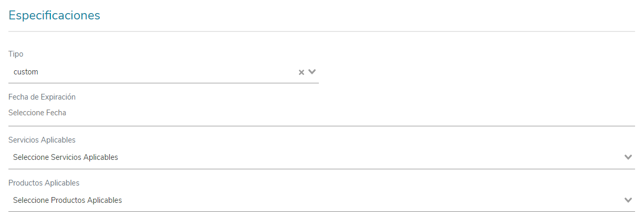
Task: Click blank middle of Servicios Aplicables selector
Action: point(368,157)
